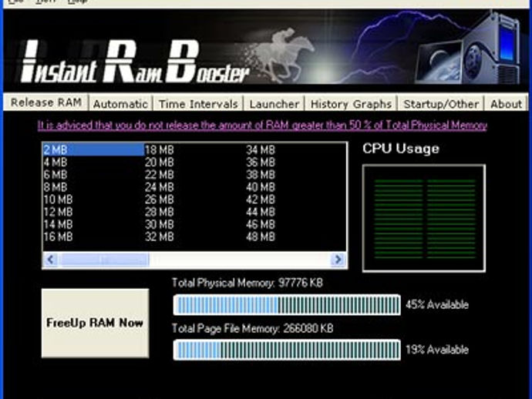Click the 19% Available text

(x=437, y=350)
